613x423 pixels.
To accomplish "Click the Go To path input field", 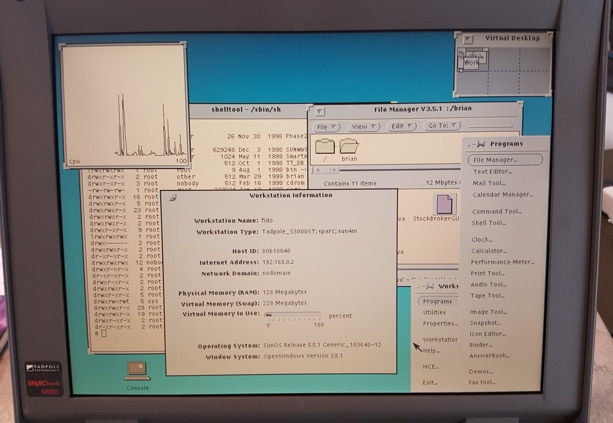I will point(490,126).
